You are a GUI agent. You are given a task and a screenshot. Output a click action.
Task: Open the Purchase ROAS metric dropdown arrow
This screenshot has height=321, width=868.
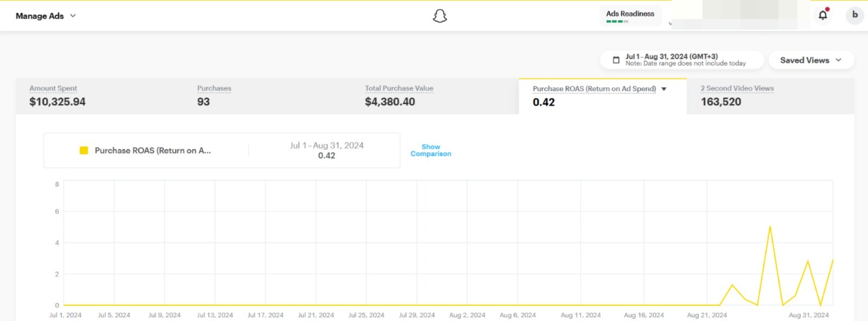click(x=663, y=89)
